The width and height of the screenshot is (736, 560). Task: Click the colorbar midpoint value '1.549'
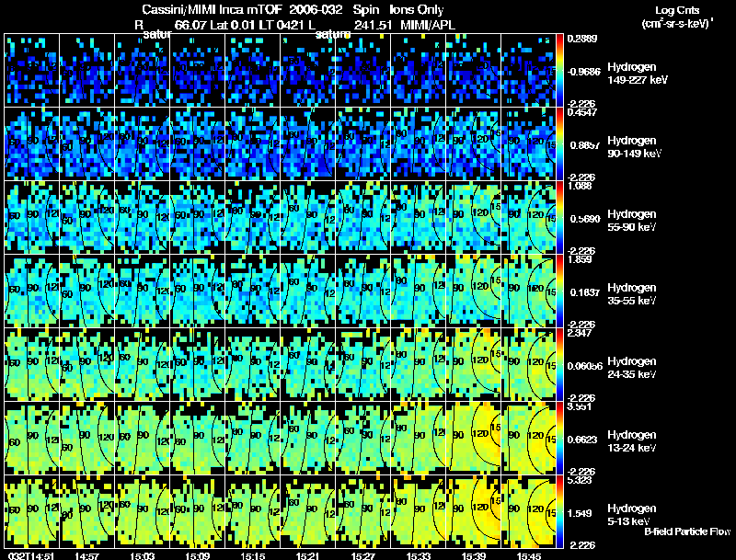tap(580, 514)
